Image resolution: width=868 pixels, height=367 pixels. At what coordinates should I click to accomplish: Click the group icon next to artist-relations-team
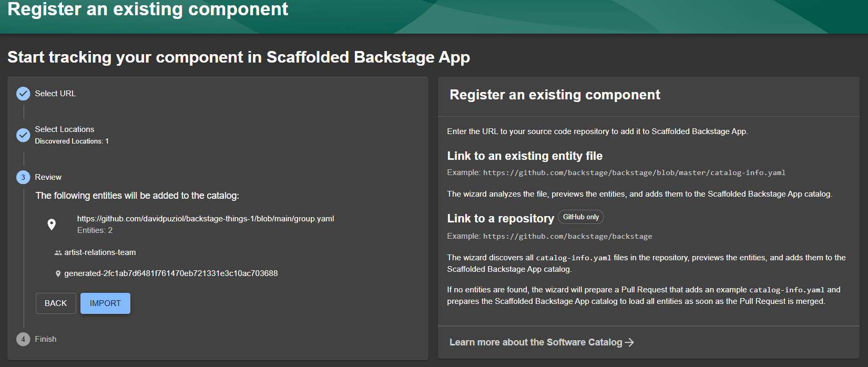click(x=58, y=253)
